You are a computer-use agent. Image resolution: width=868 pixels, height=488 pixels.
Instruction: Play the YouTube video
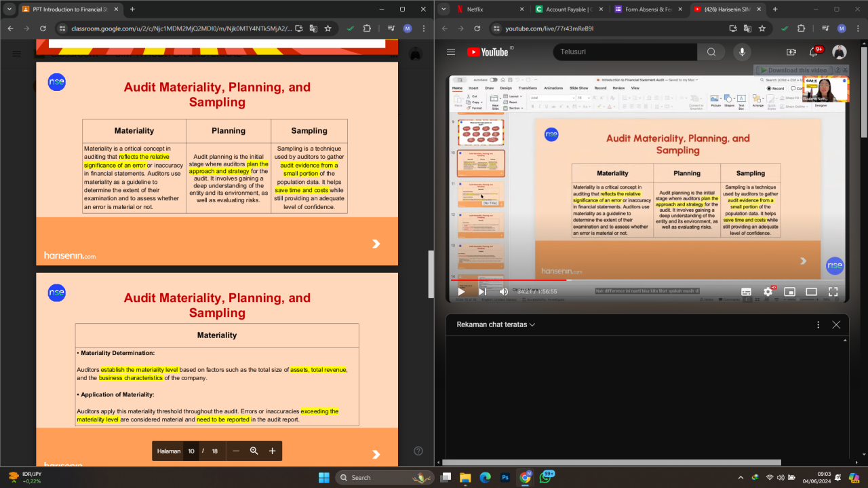tap(462, 292)
